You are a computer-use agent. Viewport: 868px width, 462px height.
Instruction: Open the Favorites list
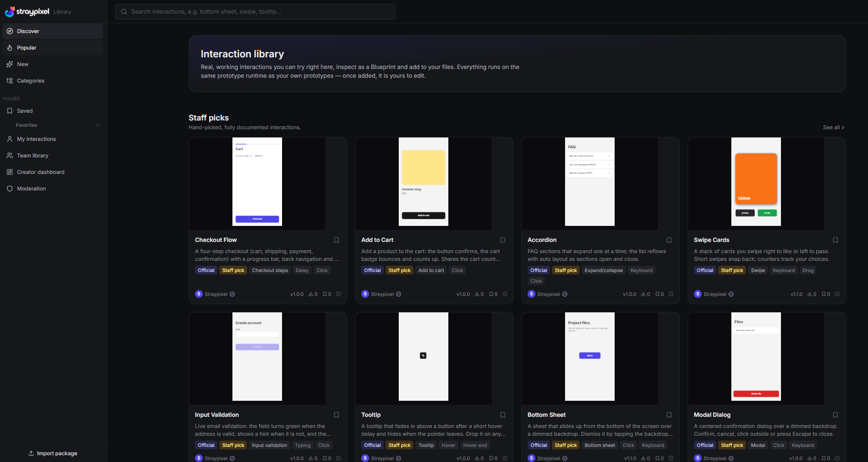[x=53, y=125]
